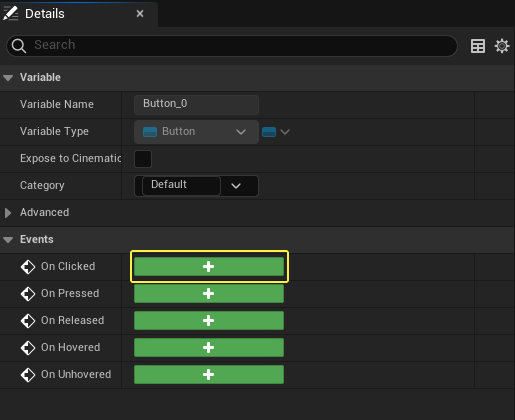
Task: Collapse the Variable section
Action: point(8,78)
